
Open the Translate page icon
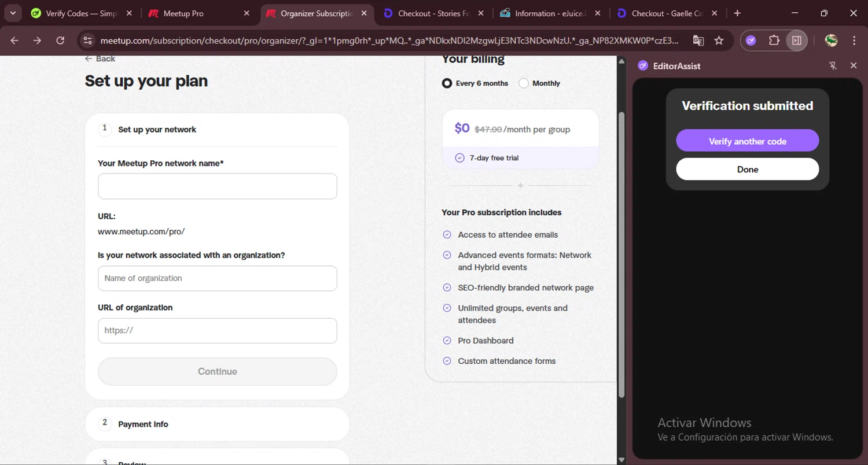(x=698, y=40)
